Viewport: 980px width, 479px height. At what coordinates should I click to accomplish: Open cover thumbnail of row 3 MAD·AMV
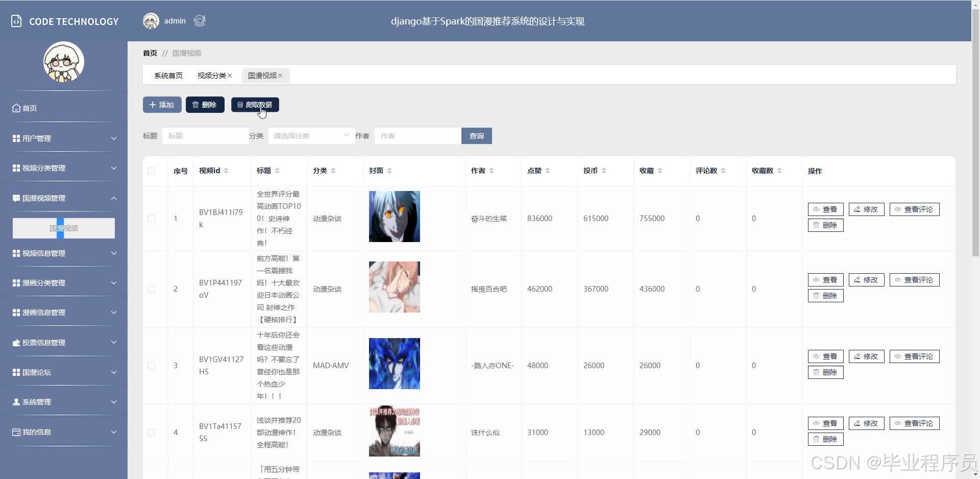pos(395,364)
